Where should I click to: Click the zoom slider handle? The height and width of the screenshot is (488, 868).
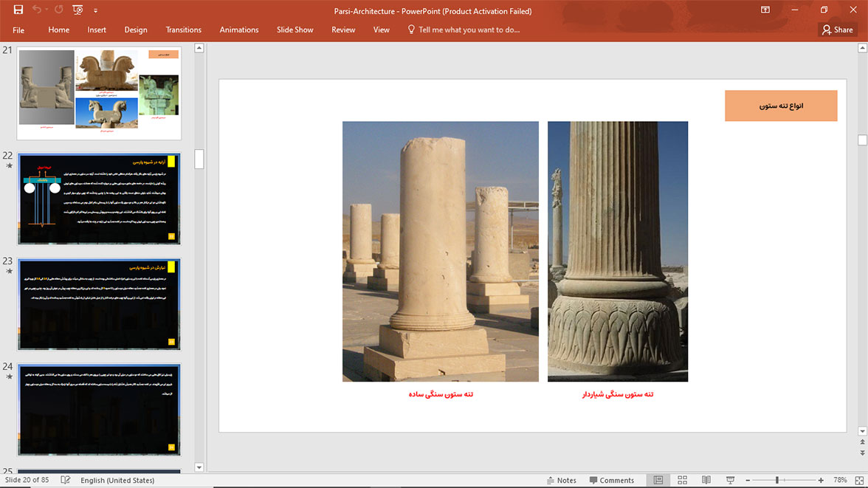click(777, 480)
